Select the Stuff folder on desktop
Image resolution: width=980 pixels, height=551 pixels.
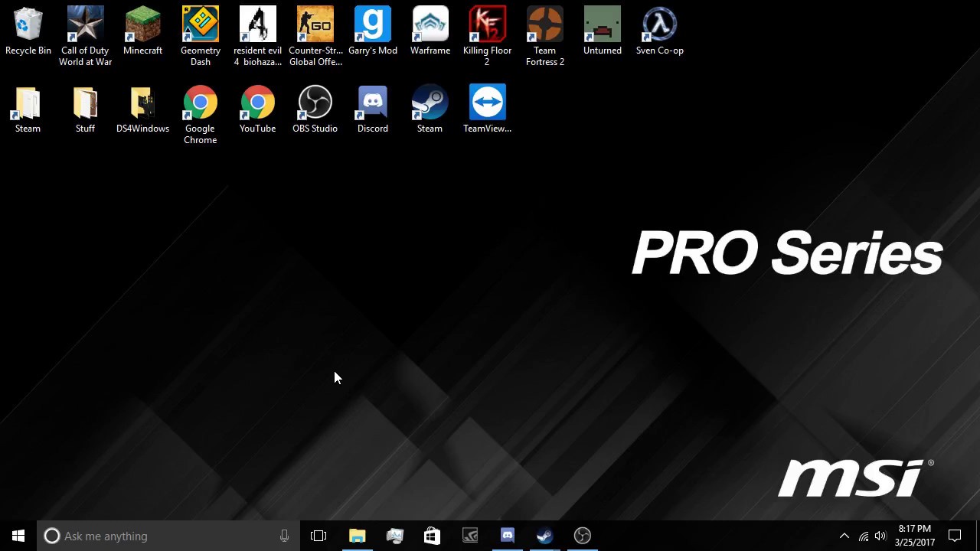(85, 109)
